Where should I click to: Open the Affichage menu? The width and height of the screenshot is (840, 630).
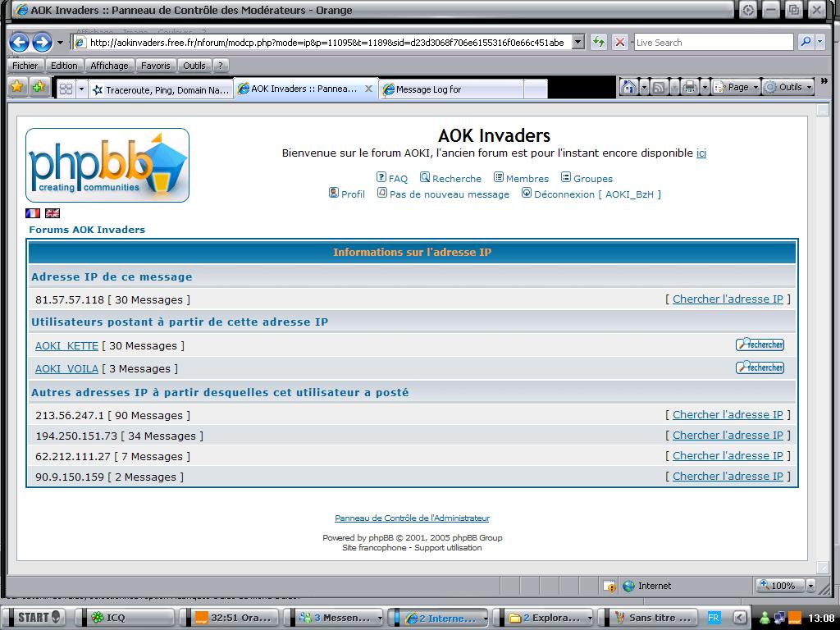[x=109, y=66]
